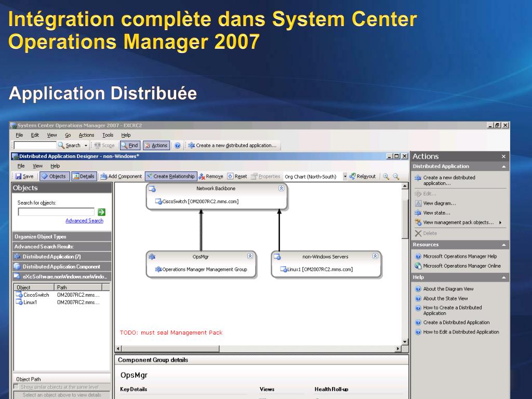Screen dimensions: 532x399
Task: Toggle the Details pane button
Action: pyautogui.click(x=84, y=177)
